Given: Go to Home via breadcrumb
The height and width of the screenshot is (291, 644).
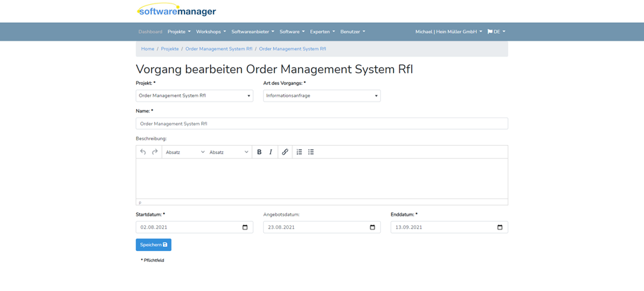Looking at the screenshot, I should [x=148, y=48].
